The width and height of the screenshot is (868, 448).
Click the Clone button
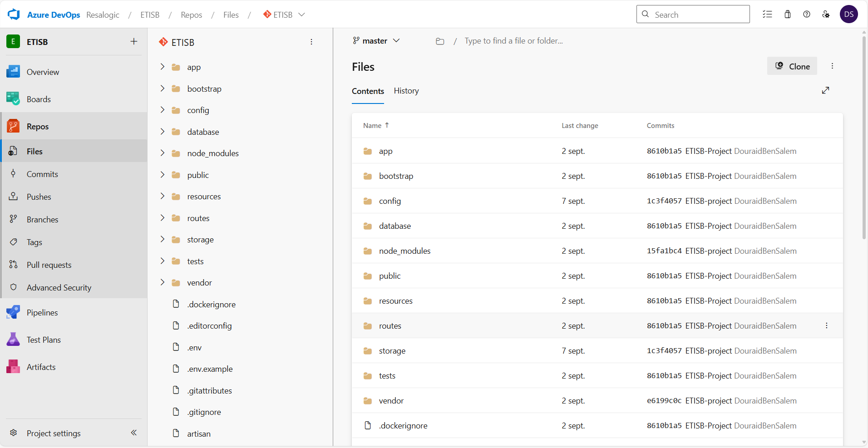[x=792, y=66]
